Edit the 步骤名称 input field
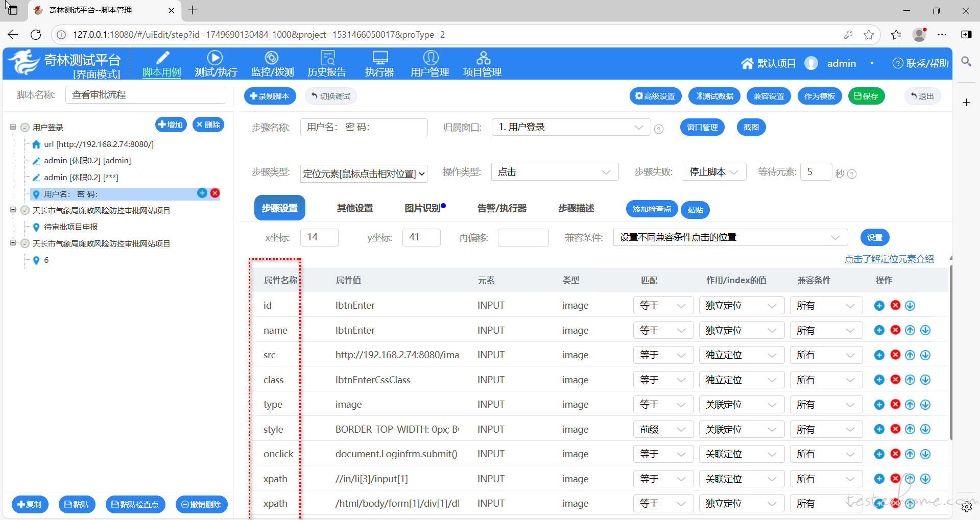The height and width of the screenshot is (520, 980). (x=364, y=127)
